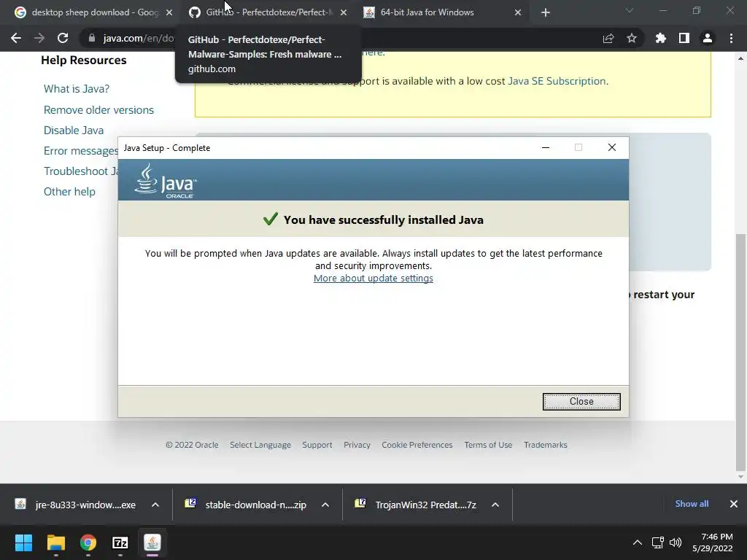Open More about update settings link

373,278
